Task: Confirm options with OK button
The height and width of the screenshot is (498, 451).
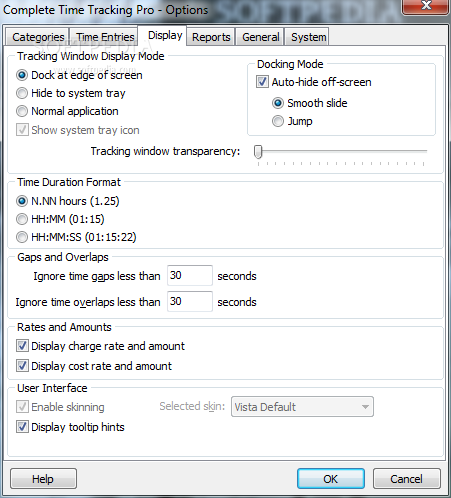Action: [x=331, y=479]
